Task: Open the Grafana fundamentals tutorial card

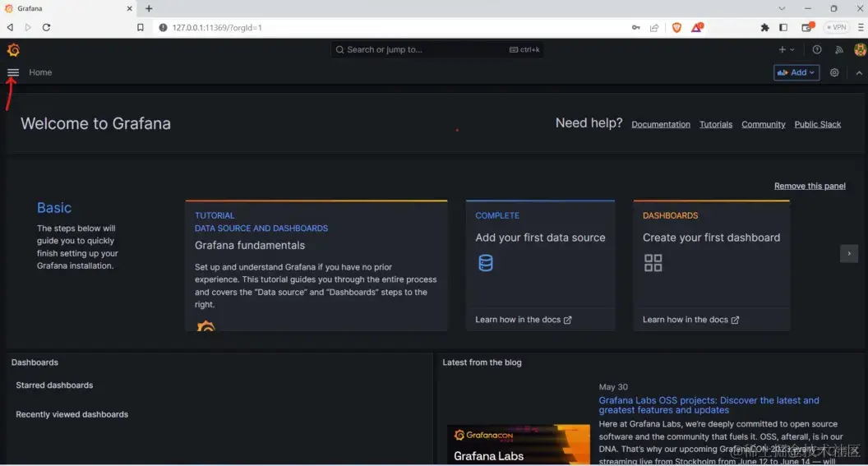Action: pos(316,265)
